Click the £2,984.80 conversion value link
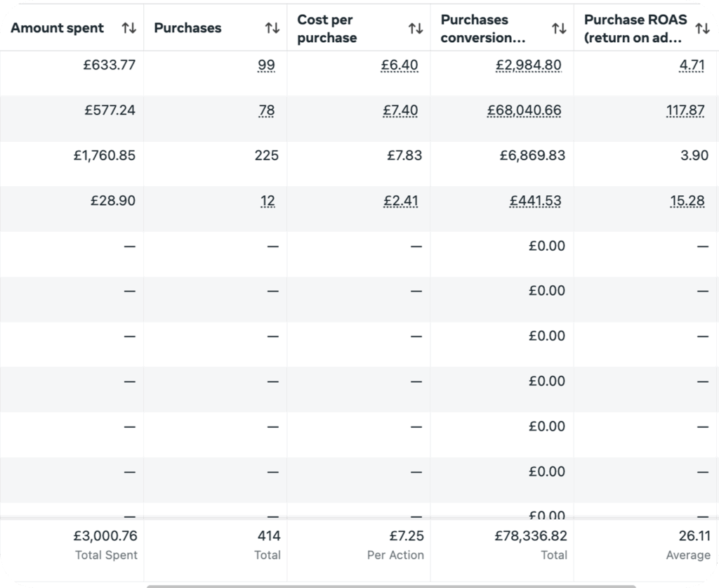719x588 pixels. pos(528,65)
